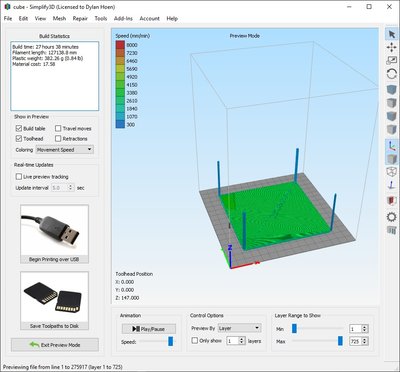400x372 pixels.
Task: Click the animation Speed slider handle
Action: pos(170,341)
